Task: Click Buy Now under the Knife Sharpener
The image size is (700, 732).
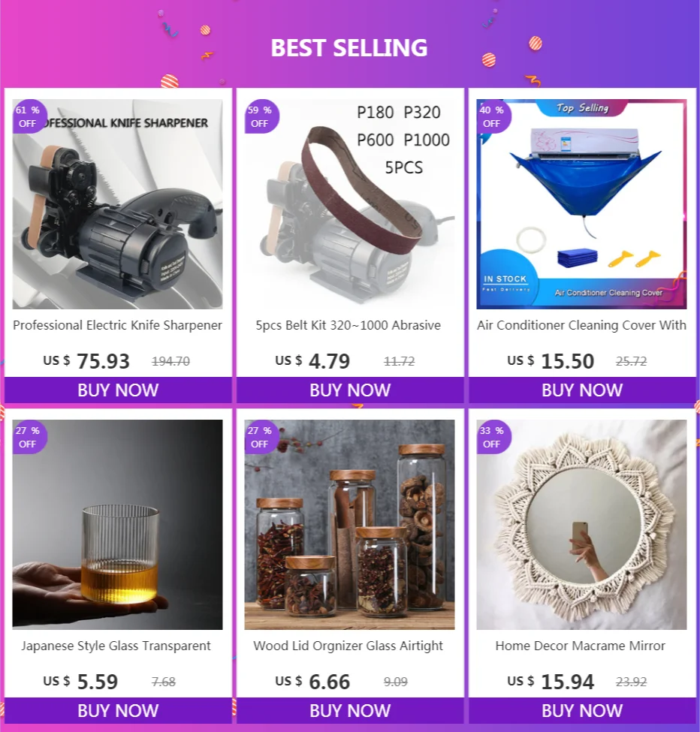Action: point(118,390)
